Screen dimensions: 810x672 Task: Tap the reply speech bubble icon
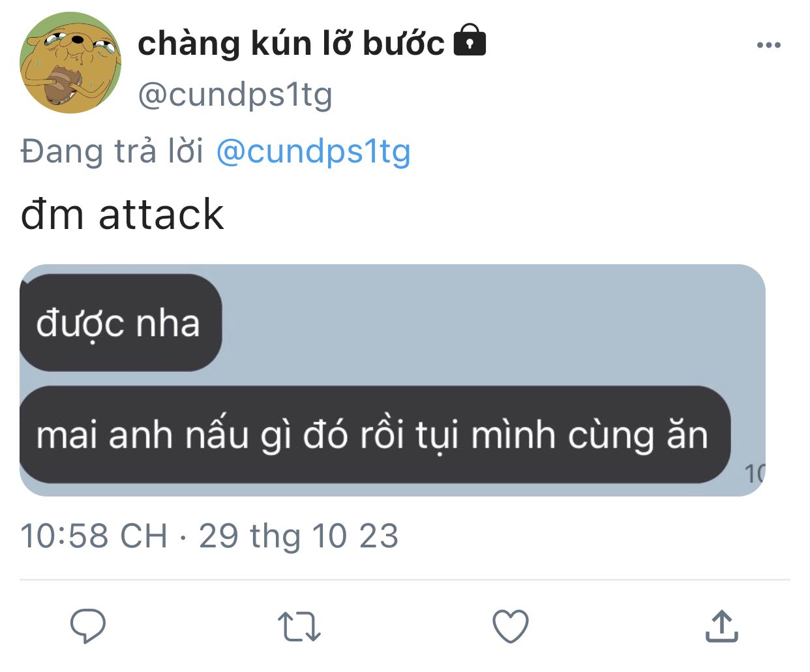coord(88,626)
